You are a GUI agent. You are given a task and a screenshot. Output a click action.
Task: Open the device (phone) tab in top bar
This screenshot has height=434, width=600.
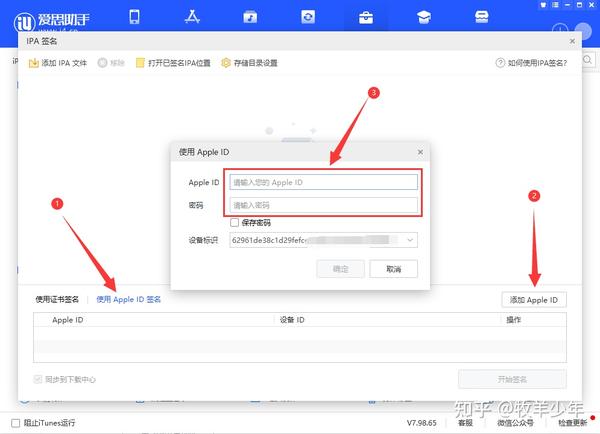[134, 17]
